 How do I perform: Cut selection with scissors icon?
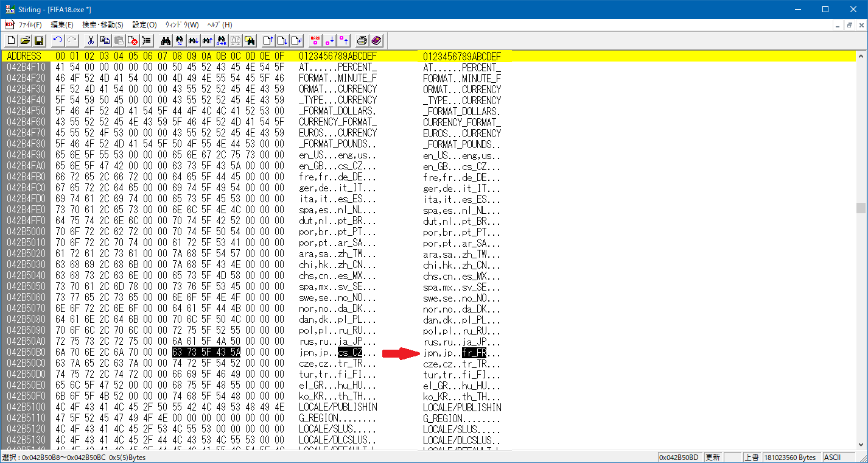(x=91, y=41)
